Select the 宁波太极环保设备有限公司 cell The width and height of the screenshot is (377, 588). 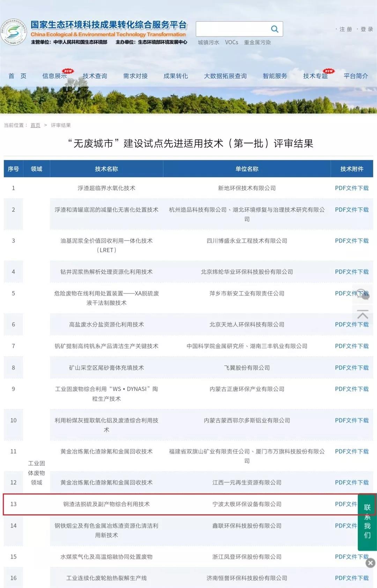[x=247, y=504]
